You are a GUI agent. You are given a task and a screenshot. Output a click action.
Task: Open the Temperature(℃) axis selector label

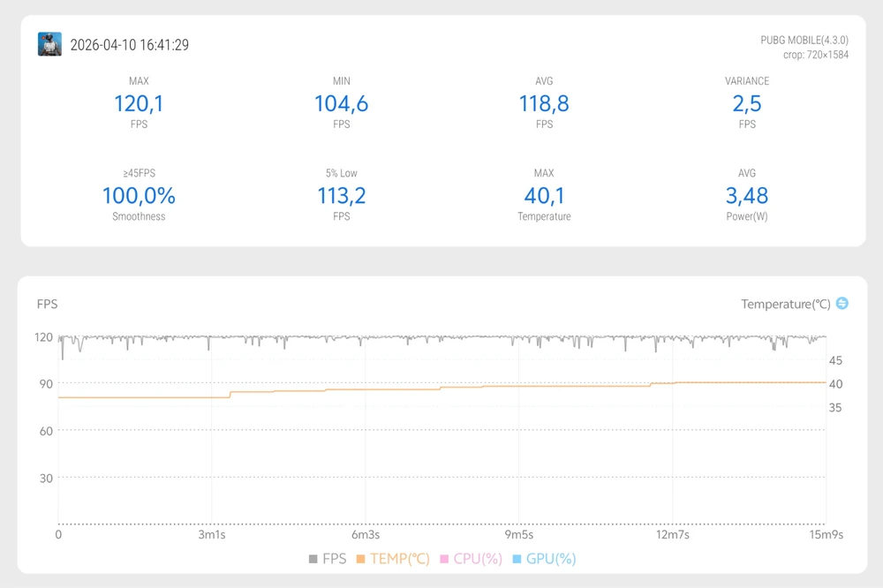click(785, 305)
